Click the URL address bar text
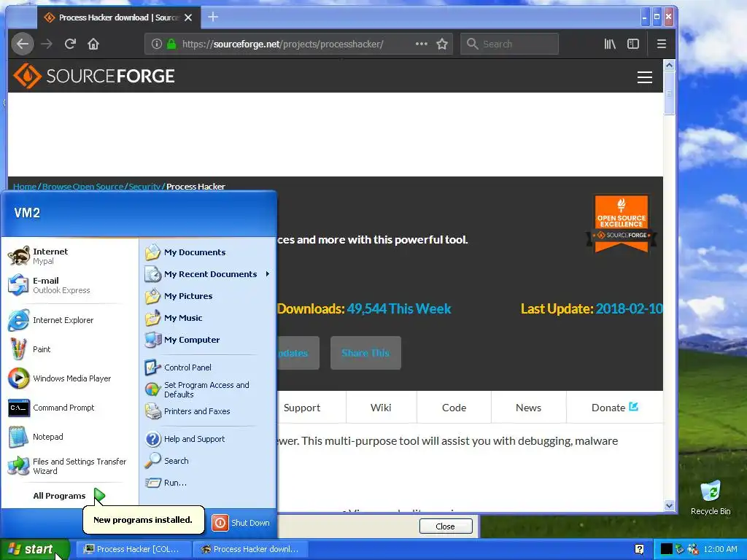747x560 pixels. [282, 44]
